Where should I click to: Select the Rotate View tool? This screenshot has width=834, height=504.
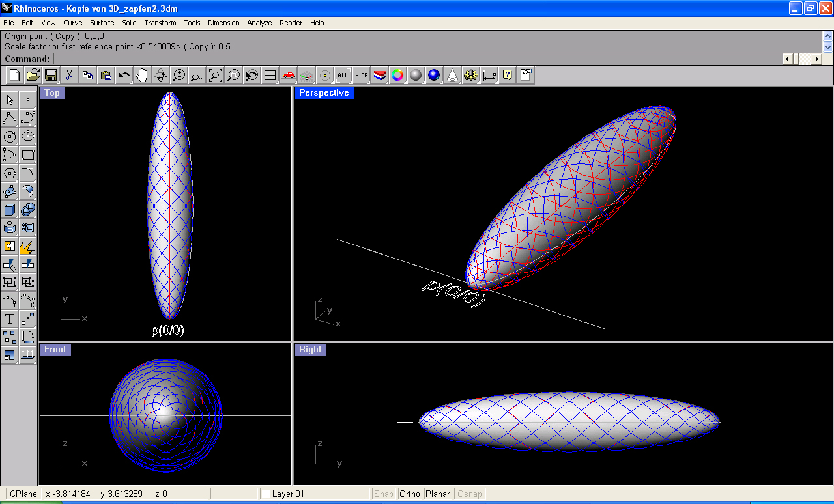[160, 76]
